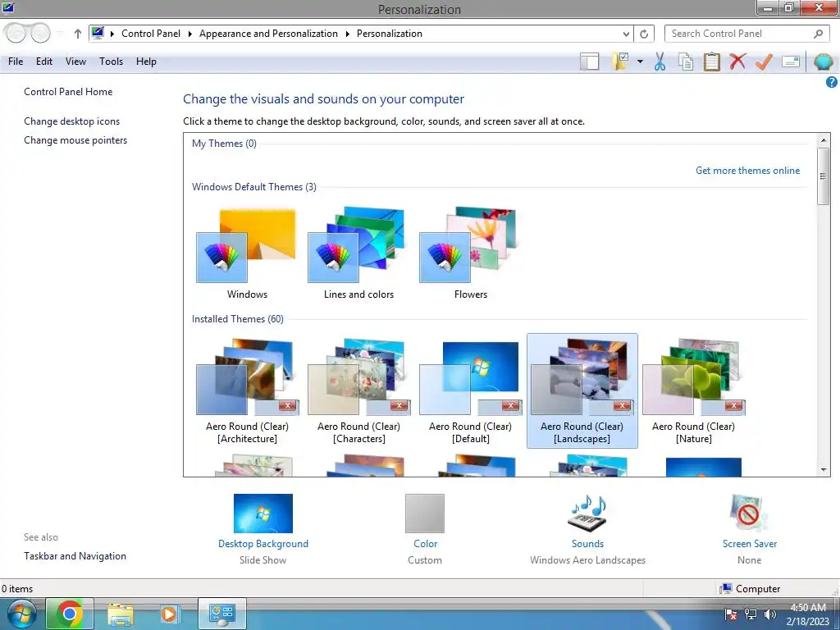Click the search magnifier icon
The width and height of the screenshot is (840, 630).
[818, 34]
